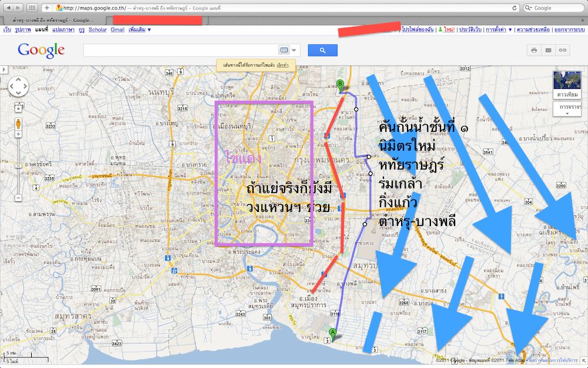
Task: Open โปรไฟล์ของฉัน profile link
Action: point(417,29)
